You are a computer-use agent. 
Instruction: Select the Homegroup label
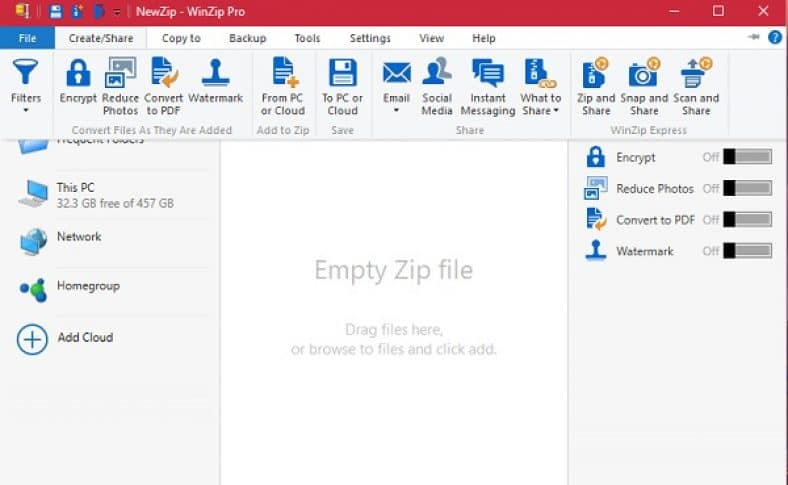point(88,286)
